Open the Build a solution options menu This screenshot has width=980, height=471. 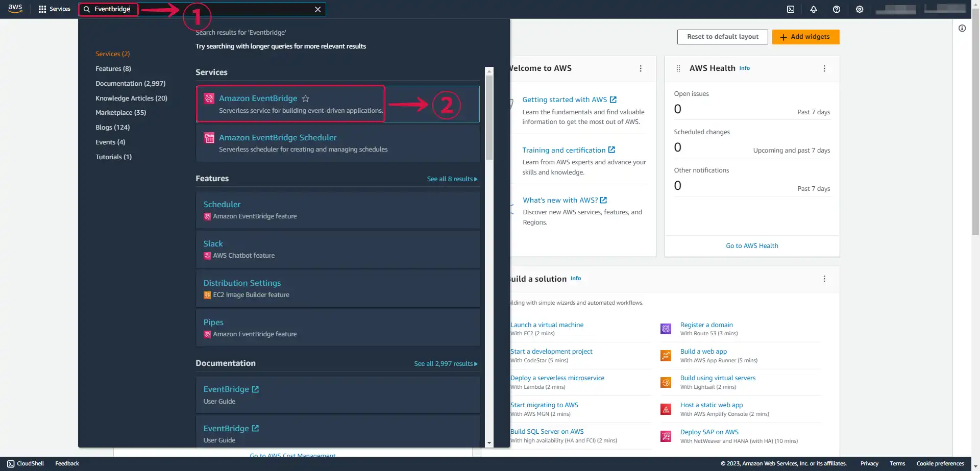(824, 279)
